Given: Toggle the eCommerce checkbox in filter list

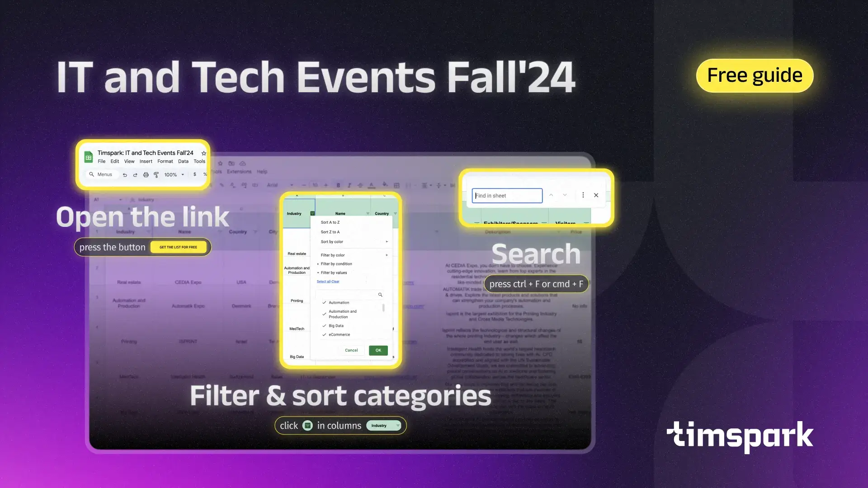Looking at the screenshot, I should (x=324, y=334).
